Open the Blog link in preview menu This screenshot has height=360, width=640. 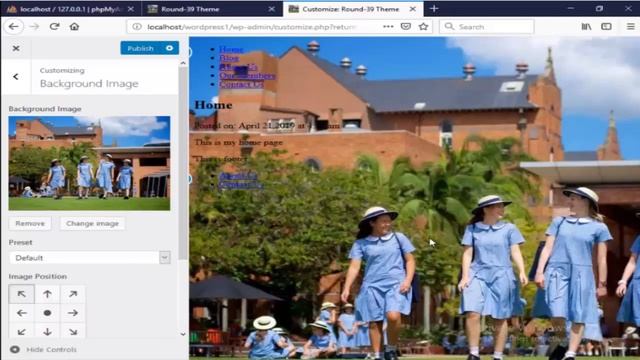point(229,58)
